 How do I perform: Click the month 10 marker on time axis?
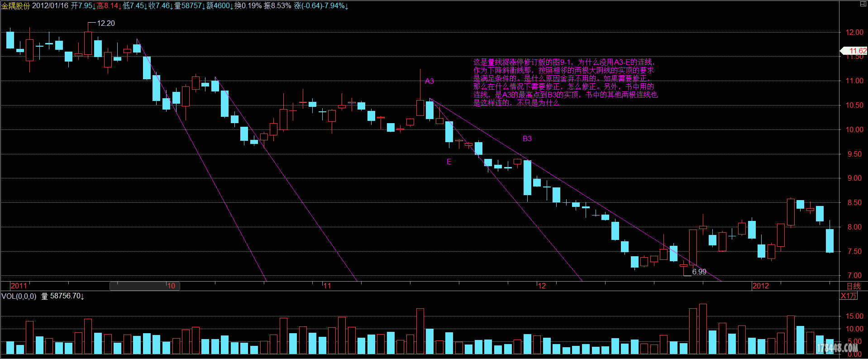tap(171, 286)
